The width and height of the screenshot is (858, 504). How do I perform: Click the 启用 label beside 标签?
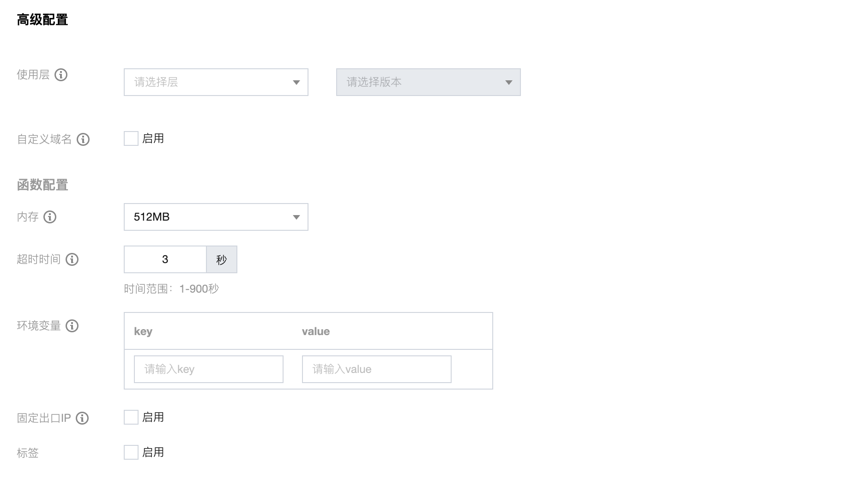pos(153,452)
